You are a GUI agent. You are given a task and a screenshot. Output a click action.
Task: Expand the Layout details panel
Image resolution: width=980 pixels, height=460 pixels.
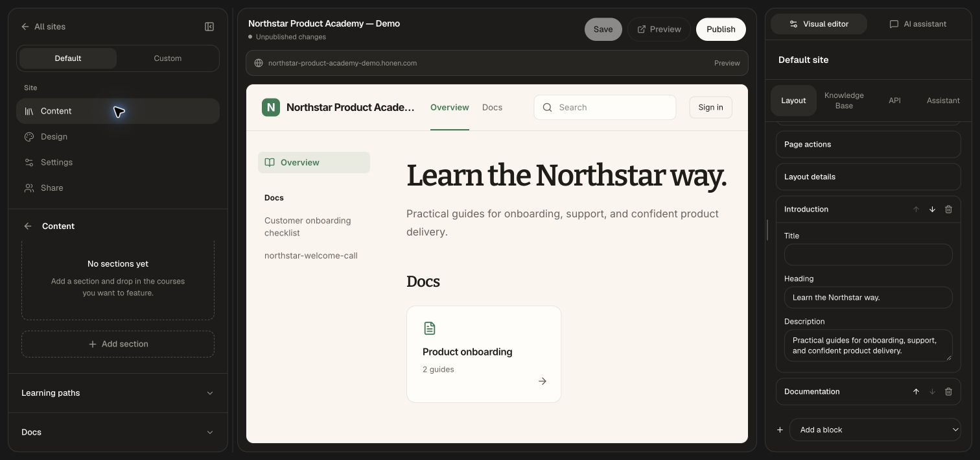click(868, 177)
